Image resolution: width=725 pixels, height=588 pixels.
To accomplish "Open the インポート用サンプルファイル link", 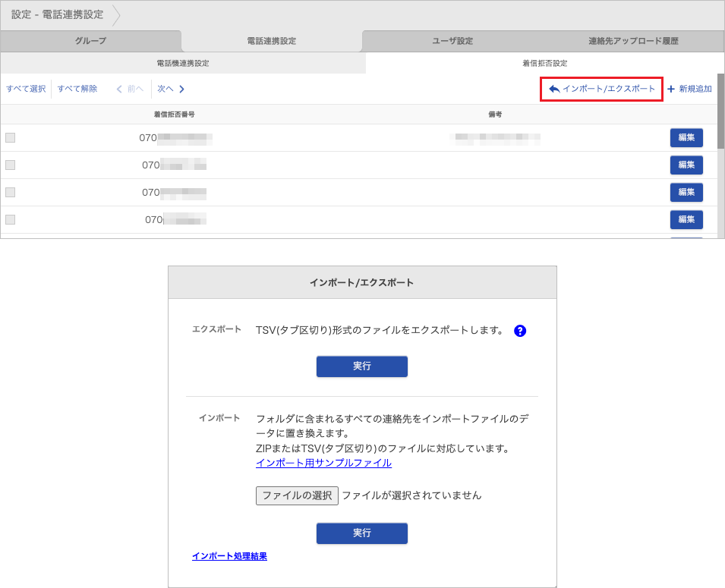I will pos(323,463).
